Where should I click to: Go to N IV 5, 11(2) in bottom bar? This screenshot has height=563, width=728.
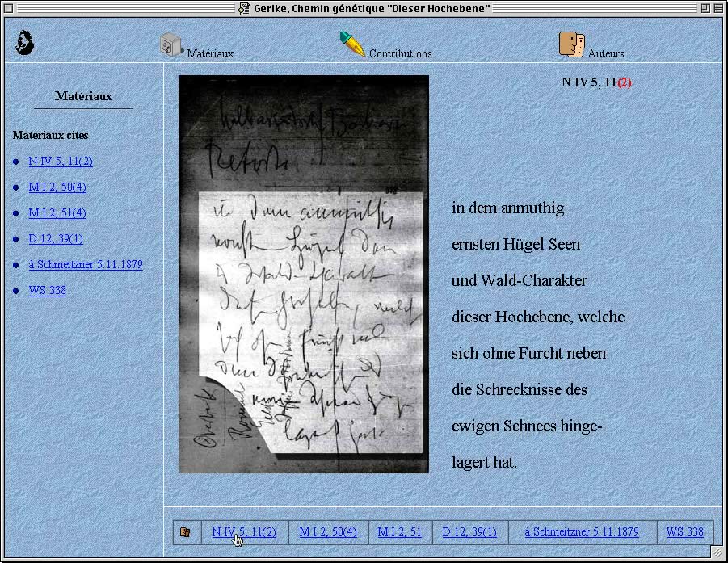point(244,532)
